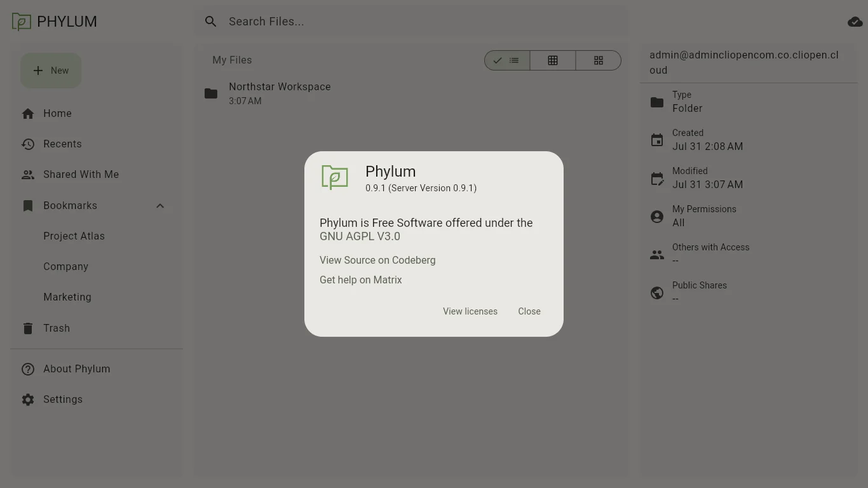
Task: Click the My Files breadcrumb
Action: [x=232, y=60]
